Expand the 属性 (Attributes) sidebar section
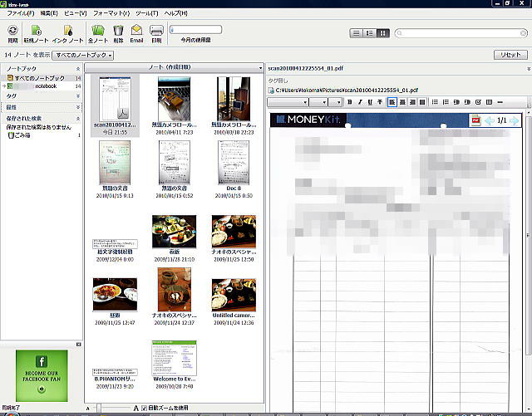The width and height of the screenshot is (532, 416). pyautogui.click(x=78, y=107)
